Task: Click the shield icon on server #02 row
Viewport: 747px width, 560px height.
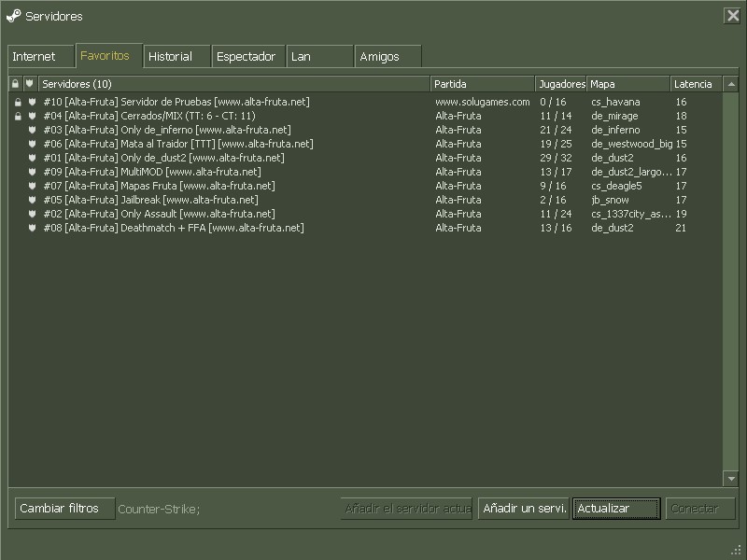Action: tap(32, 214)
